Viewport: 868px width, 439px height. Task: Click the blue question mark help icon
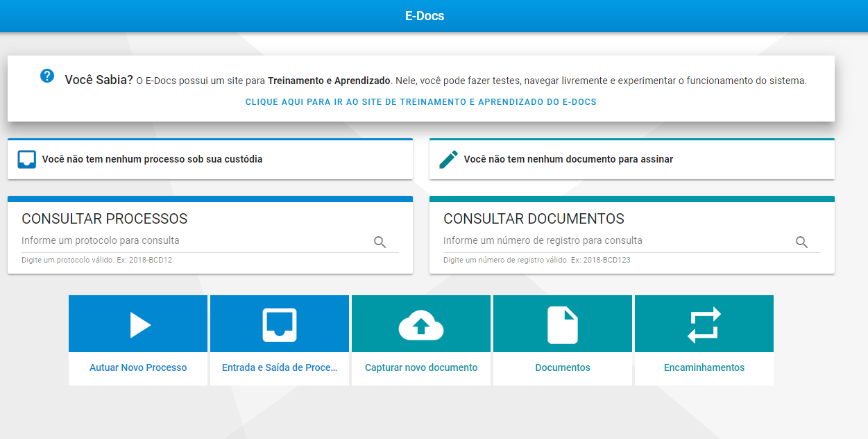coord(47,76)
